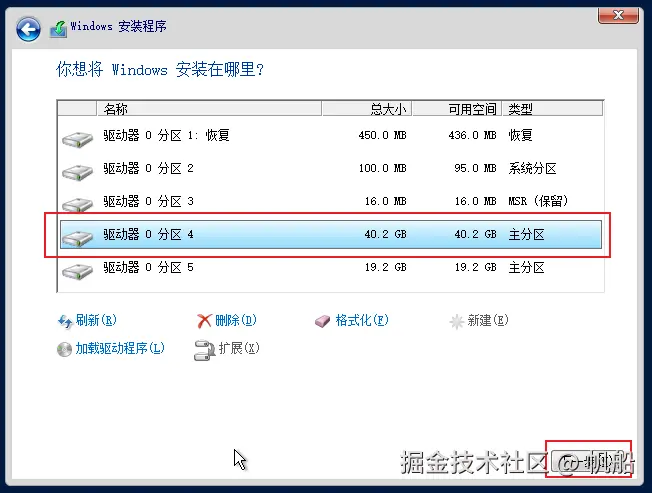Viewport: 652px width, 493px height.
Task: Click the disc icon for load driver
Action: point(64,349)
